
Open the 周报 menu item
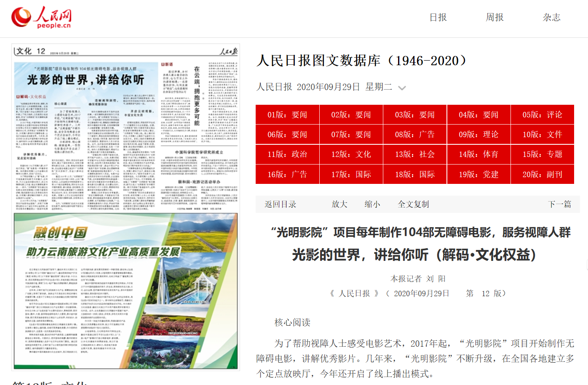point(495,17)
